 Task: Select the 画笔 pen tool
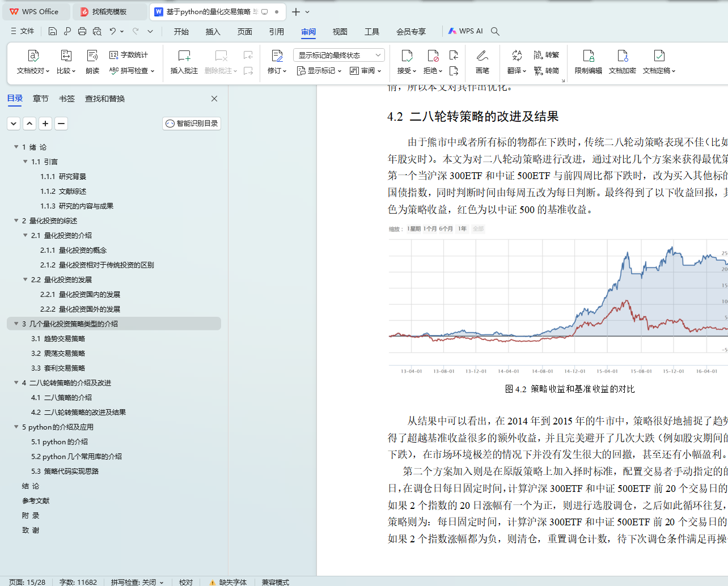coord(482,62)
